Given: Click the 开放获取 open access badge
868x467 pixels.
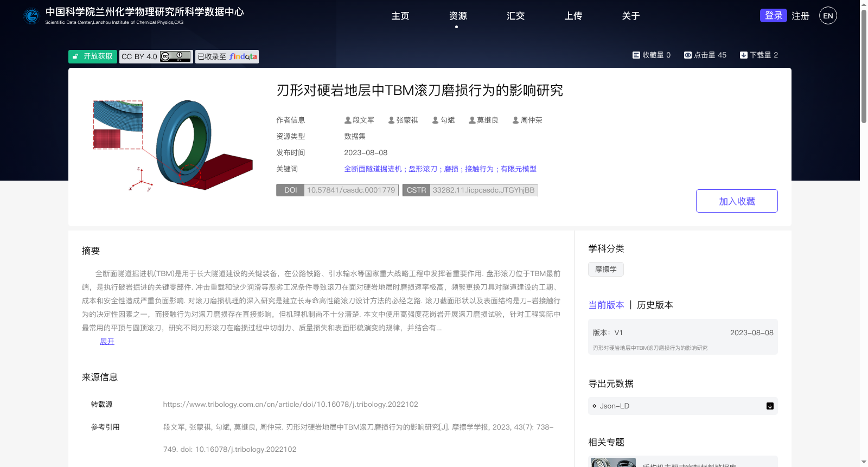Looking at the screenshot, I should pyautogui.click(x=93, y=56).
